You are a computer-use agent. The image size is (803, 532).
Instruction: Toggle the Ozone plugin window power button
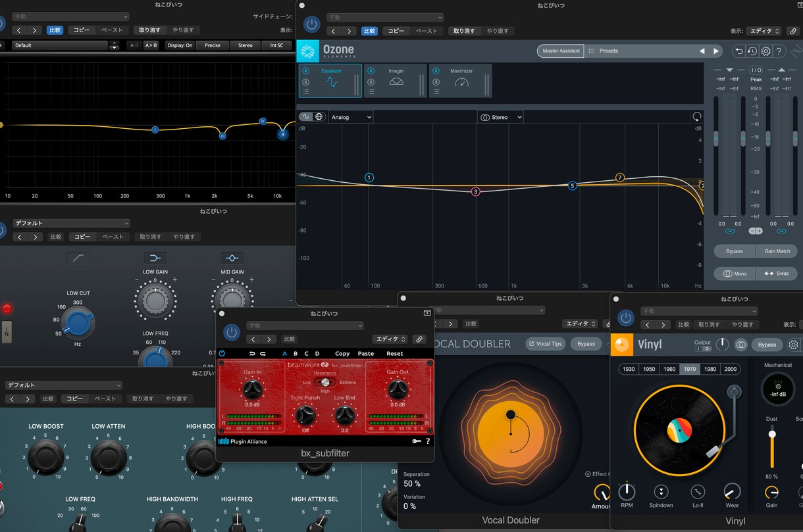[x=312, y=25]
